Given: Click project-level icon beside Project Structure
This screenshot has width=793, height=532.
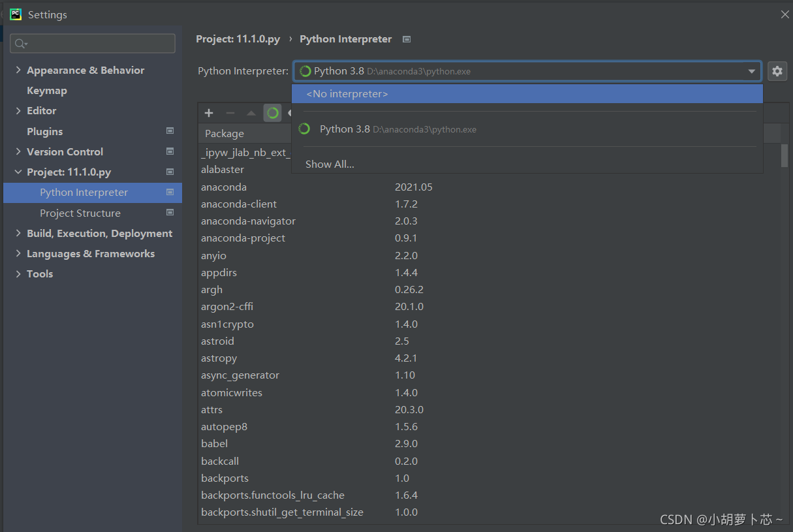Looking at the screenshot, I should [170, 213].
